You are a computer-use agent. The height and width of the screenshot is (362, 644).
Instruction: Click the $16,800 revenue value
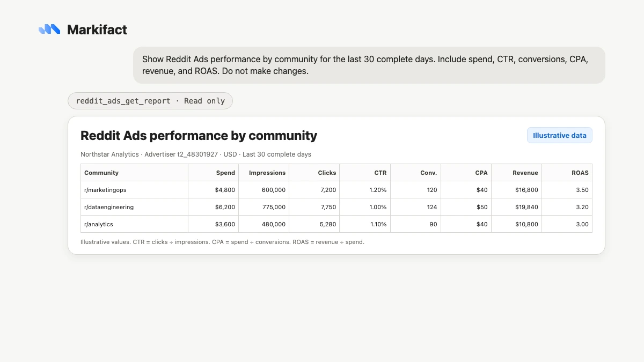pyautogui.click(x=526, y=190)
